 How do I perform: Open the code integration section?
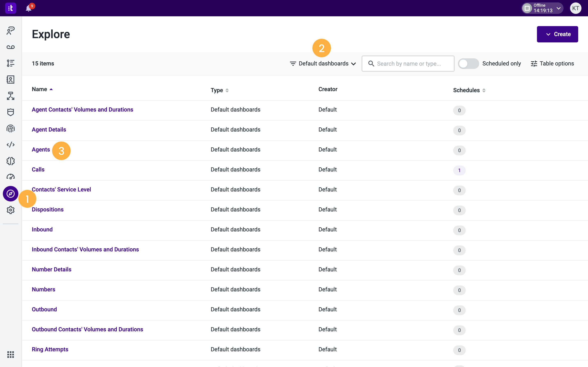coord(10,144)
